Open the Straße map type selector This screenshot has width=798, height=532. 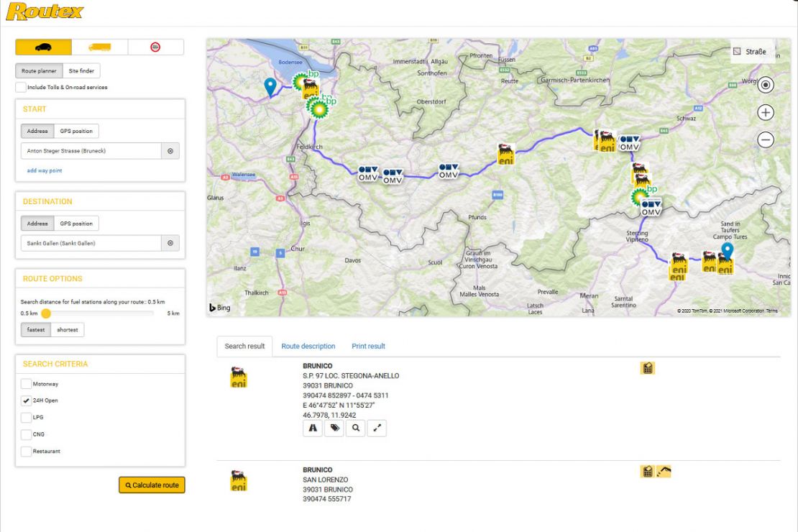[751, 52]
